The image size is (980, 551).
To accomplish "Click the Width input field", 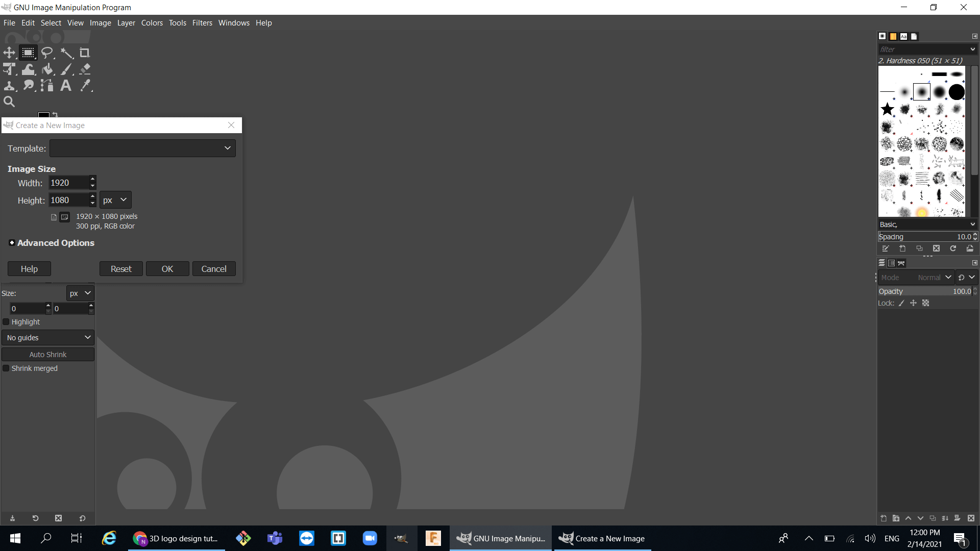I will (69, 183).
